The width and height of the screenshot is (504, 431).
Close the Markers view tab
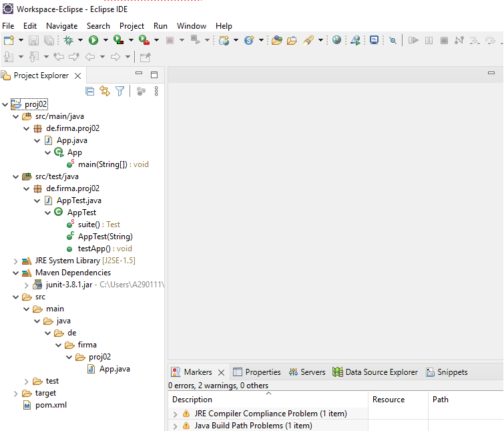coord(221,372)
